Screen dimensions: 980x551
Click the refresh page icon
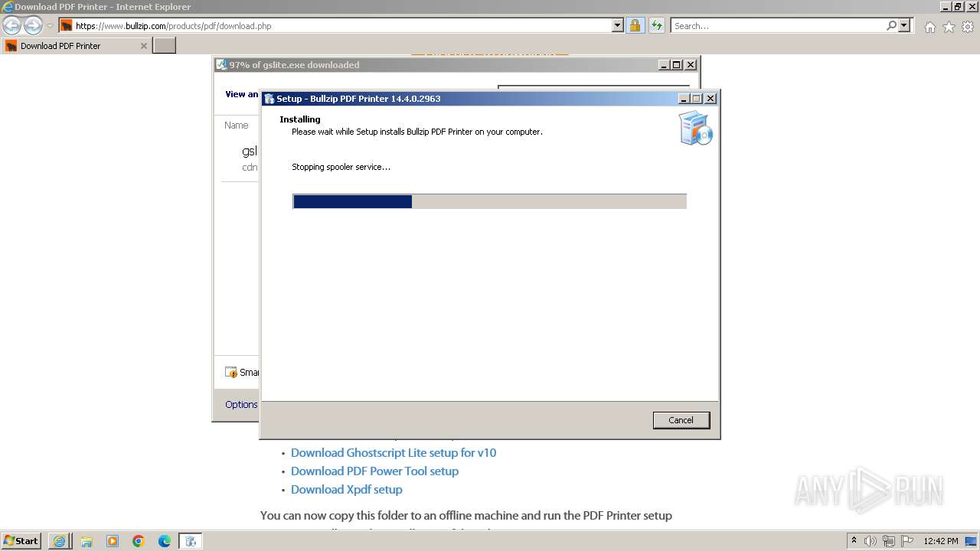click(657, 25)
